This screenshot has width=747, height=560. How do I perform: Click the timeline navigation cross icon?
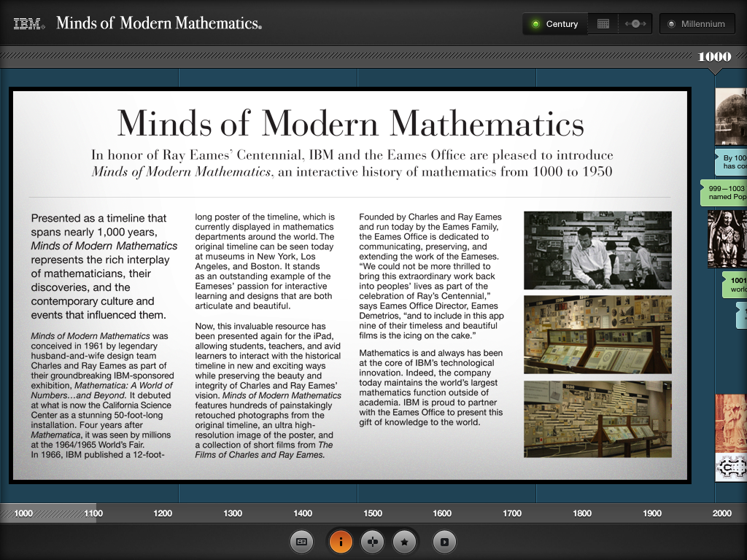(373, 542)
